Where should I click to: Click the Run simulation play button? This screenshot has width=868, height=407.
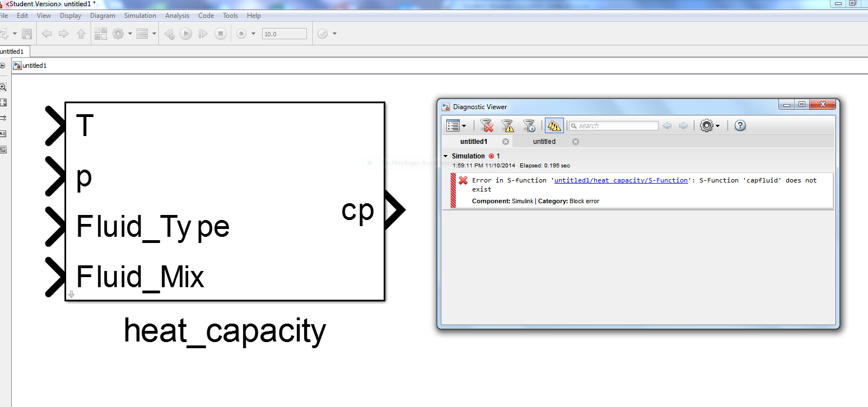[x=186, y=34]
